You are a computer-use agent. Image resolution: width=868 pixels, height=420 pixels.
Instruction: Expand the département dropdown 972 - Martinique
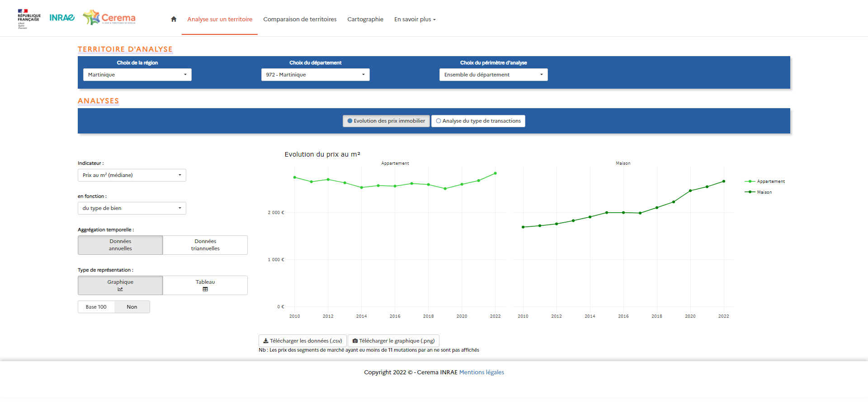[315, 75]
